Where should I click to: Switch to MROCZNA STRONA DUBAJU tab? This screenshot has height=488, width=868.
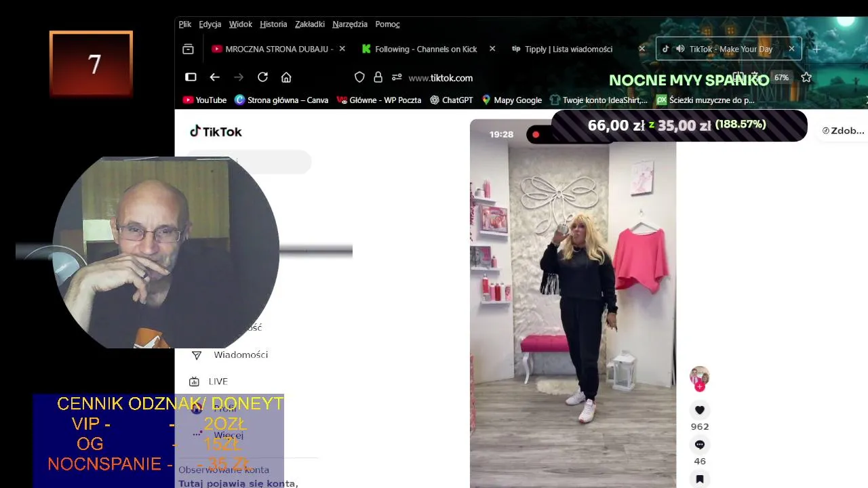pyautogui.click(x=278, y=49)
